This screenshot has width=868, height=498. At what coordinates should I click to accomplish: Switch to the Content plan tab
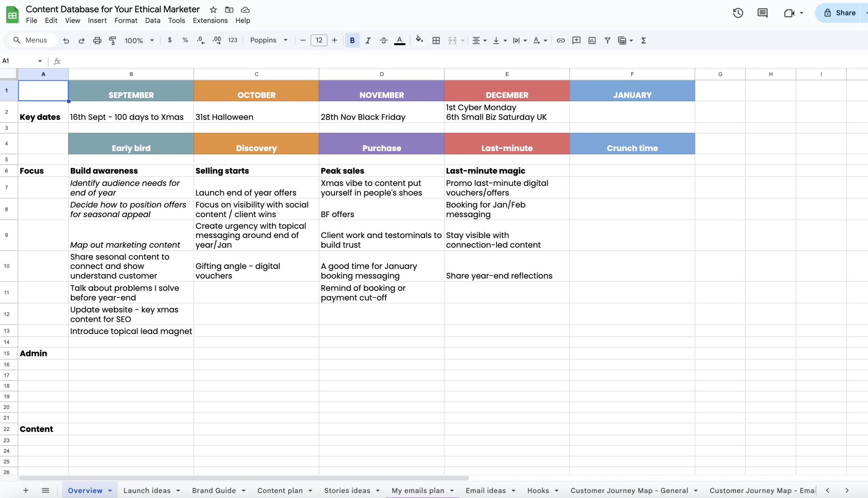pos(280,491)
